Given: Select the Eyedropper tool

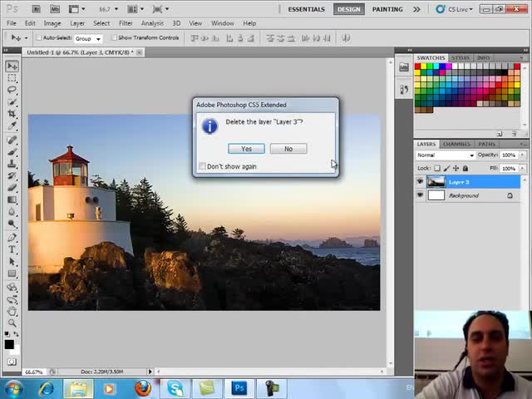Looking at the screenshot, I should pos(12,126).
